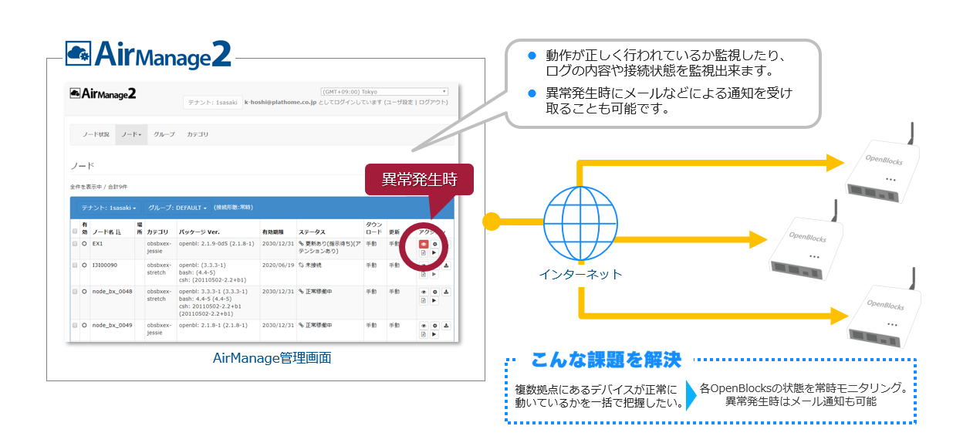Viewport: 980px width, 443px height.
Task: Run the play action for node_bx_0048
Action: coord(434,301)
